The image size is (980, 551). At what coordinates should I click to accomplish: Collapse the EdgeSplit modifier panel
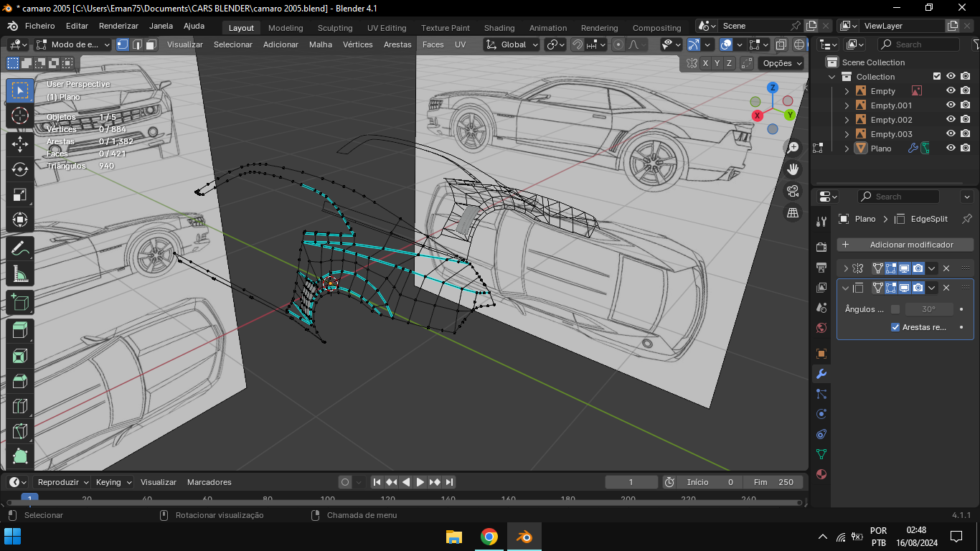tap(846, 288)
